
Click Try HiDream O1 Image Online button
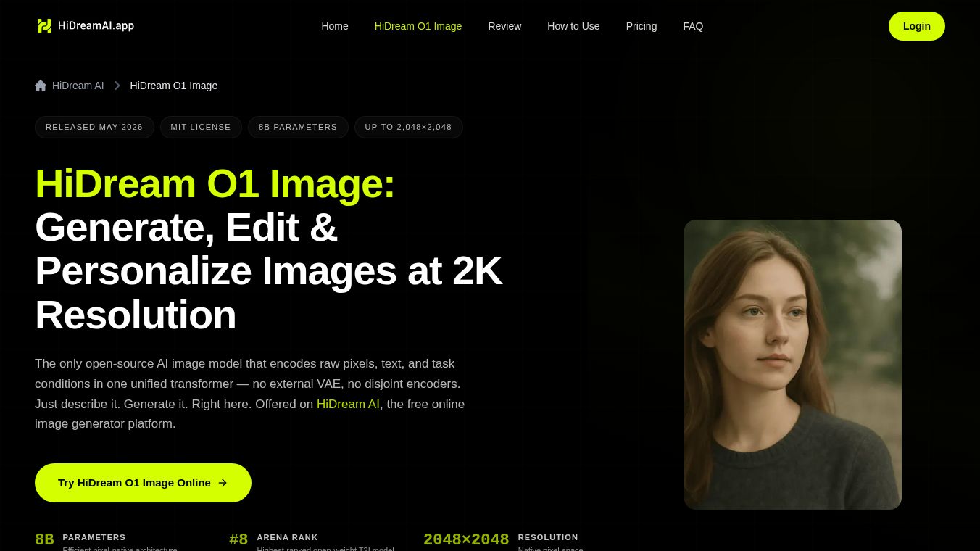pyautogui.click(x=143, y=483)
